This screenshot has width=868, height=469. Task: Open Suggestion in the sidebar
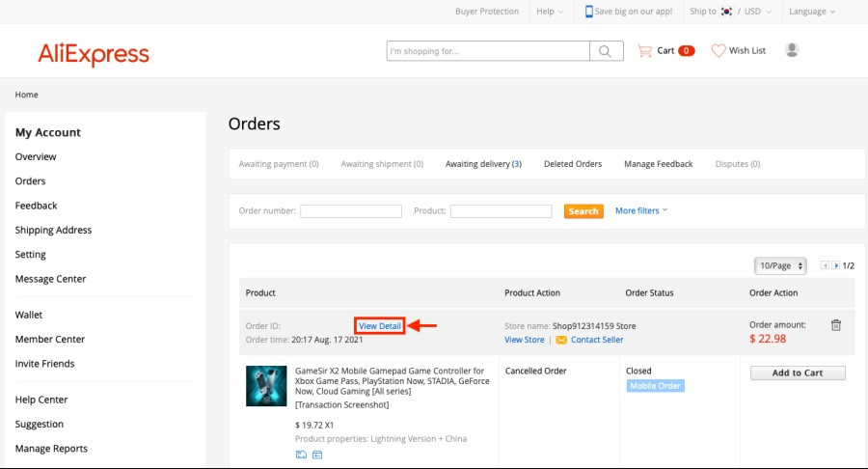[40, 425]
